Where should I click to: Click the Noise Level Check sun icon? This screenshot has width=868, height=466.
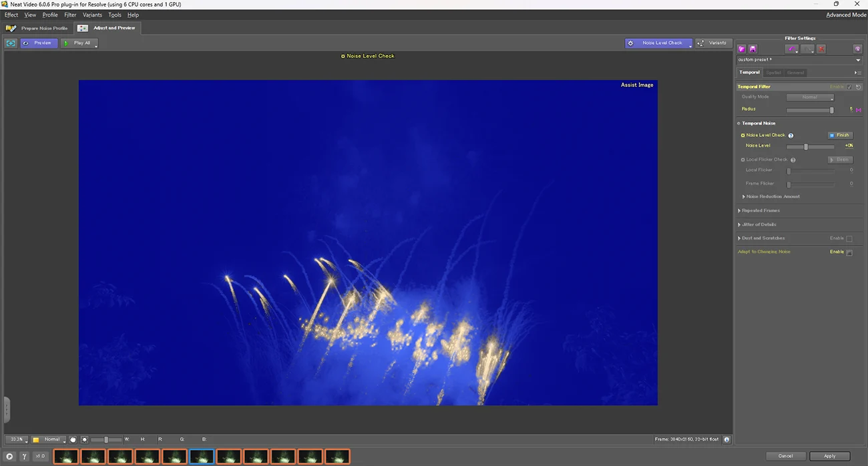[x=742, y=136]
